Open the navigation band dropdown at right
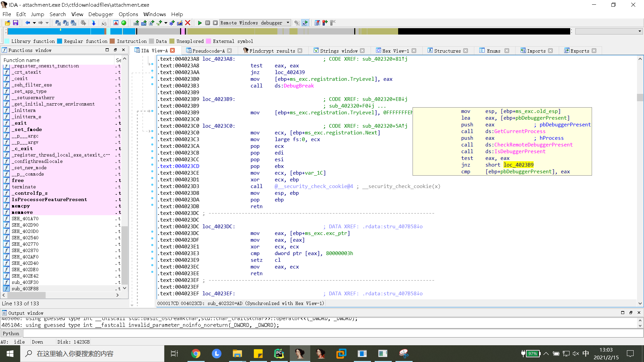The width and height of the screenshot is (644, 362). pos(640,31)
